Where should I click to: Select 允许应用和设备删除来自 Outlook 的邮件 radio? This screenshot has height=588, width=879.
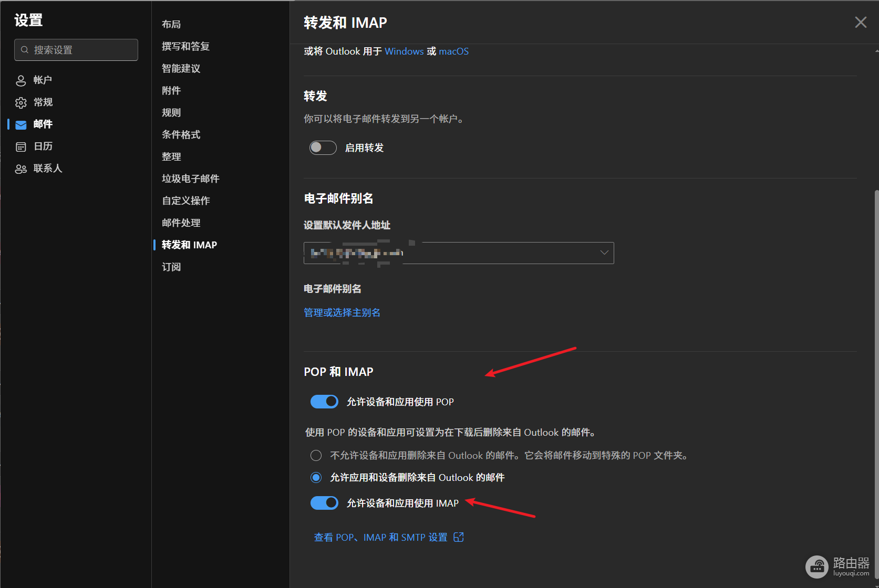tap(316, 477)
